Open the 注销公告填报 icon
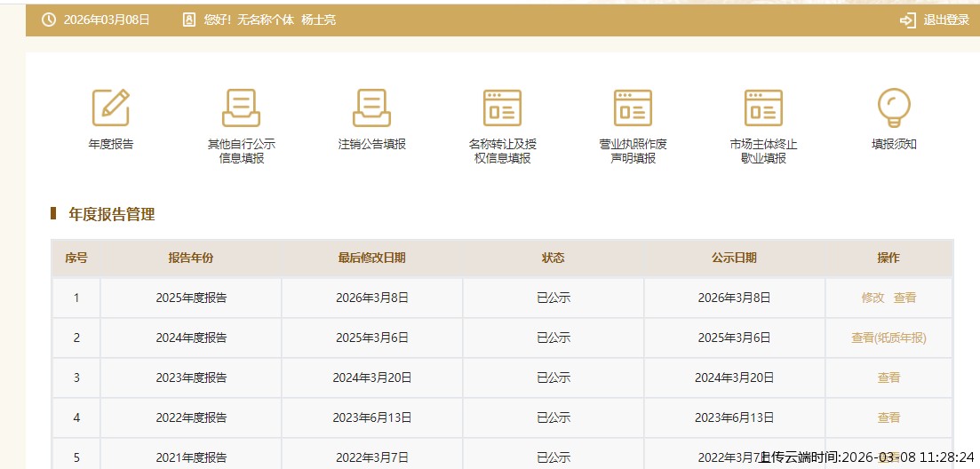 click(x=371, y=107)
